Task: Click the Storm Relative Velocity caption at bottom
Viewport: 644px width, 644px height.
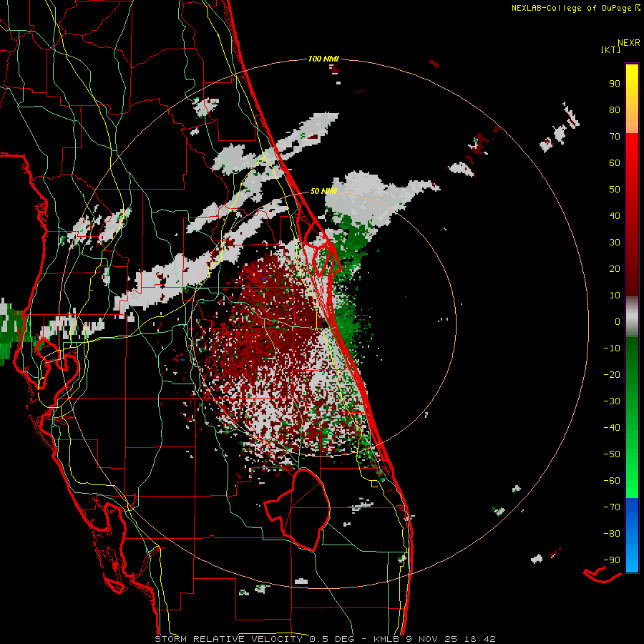Action: pyautogui.click(x=325, y=639)
